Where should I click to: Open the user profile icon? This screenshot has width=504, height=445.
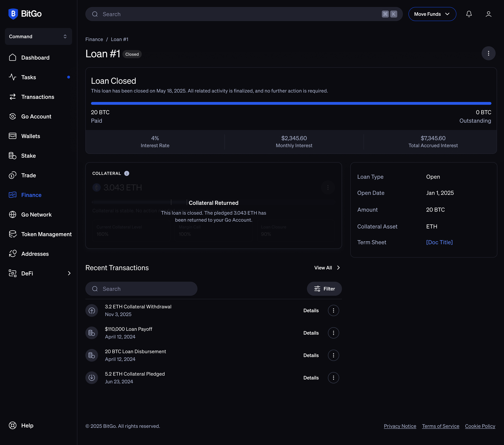(488, 14)
